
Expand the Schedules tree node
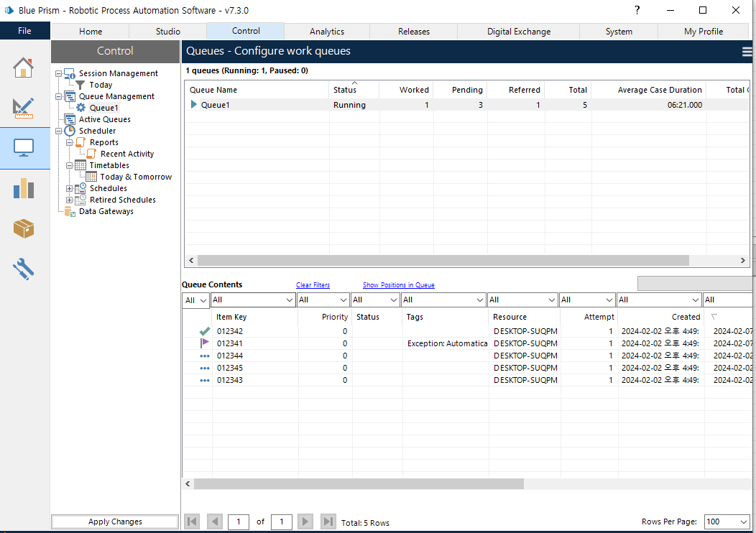69,188
